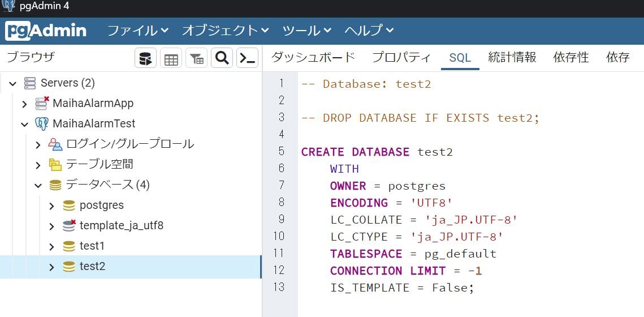Expand the template_ja_utf8 database node
644x317 pixels.
[51, 226]
